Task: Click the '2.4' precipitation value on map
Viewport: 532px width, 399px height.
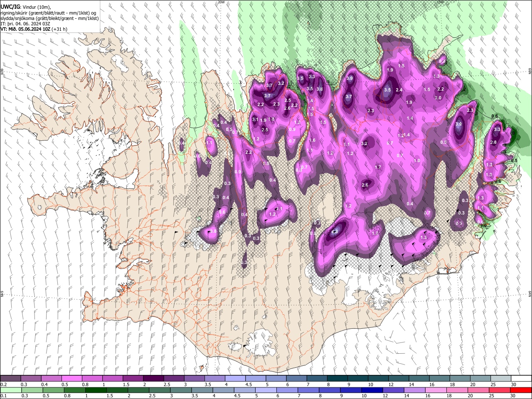Action: pos(399,90)
